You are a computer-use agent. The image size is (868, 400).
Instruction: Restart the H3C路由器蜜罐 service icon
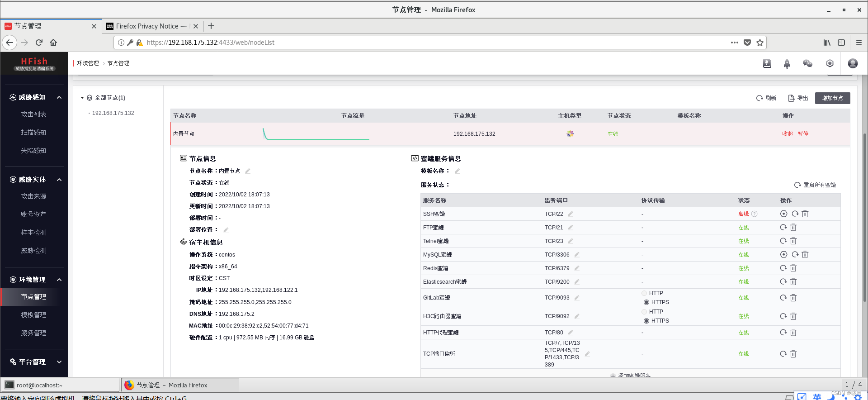pyautogui.click(x=783, y=316)
